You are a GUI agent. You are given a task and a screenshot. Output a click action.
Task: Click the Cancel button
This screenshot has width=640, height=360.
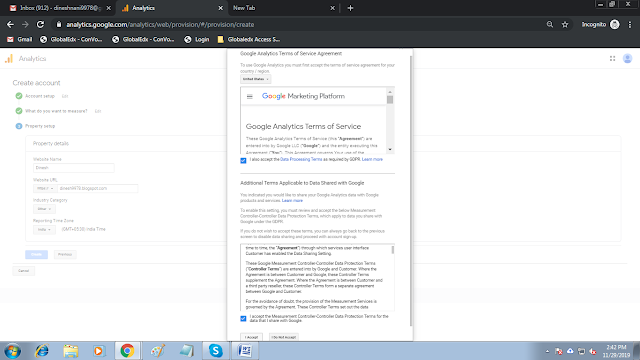pos(23,271)
